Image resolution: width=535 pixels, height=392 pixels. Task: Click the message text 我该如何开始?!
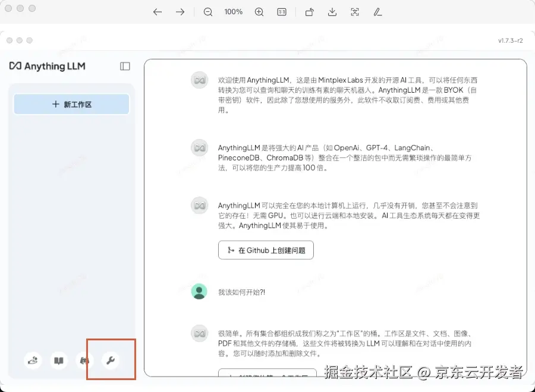[x=241, y=292]
